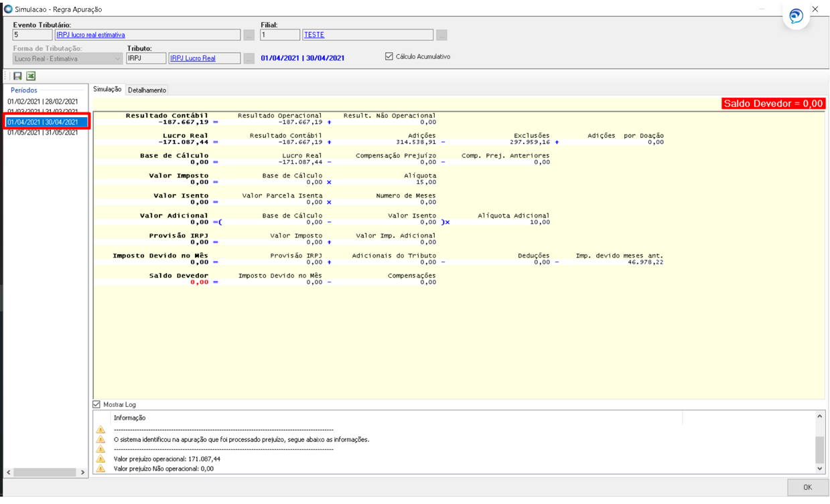830x504 pixels.
Task: Open the 'IRPJ Lucro Real' tributo link
Action: 193,58
